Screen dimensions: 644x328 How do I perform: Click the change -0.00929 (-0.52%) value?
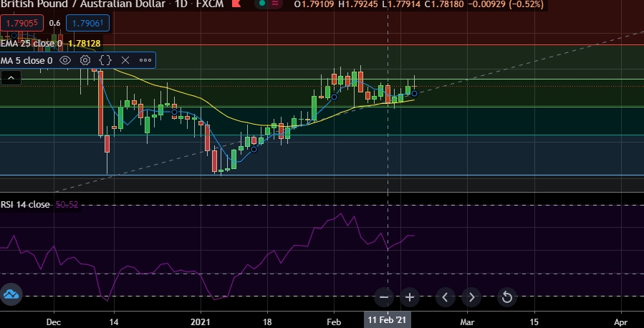click(x=506, y=4)
